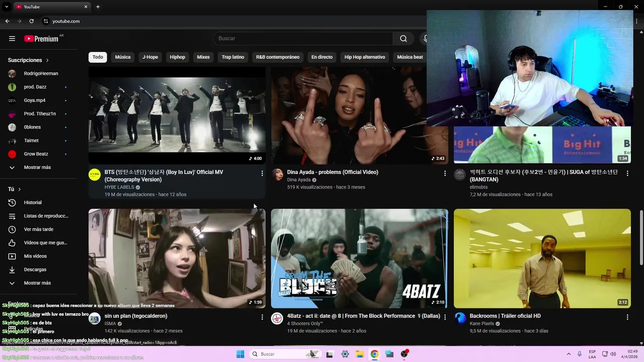Viewport: 644px width, 362px height.
Task: Open the taskbar Settings gear icon
Action: 345,354
